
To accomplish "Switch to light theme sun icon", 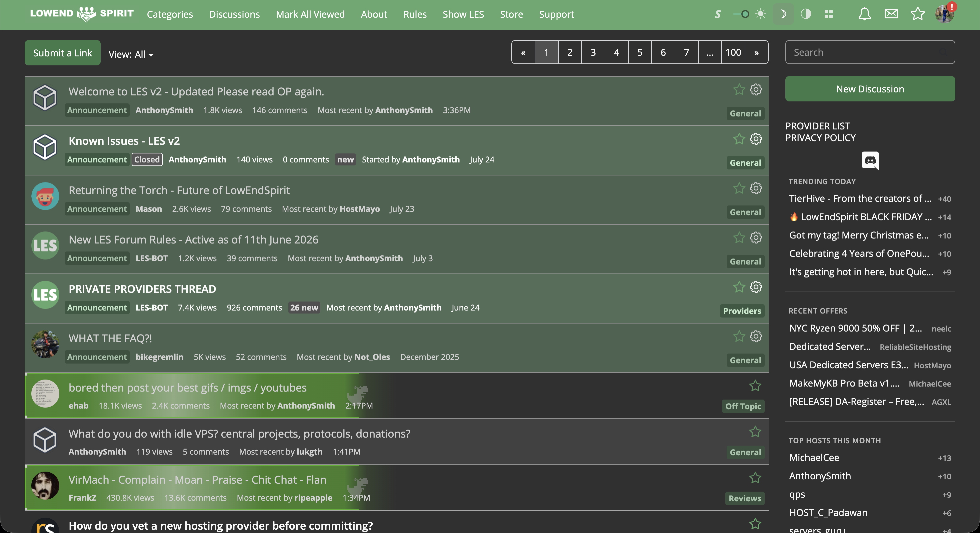I will coord(760,14).
